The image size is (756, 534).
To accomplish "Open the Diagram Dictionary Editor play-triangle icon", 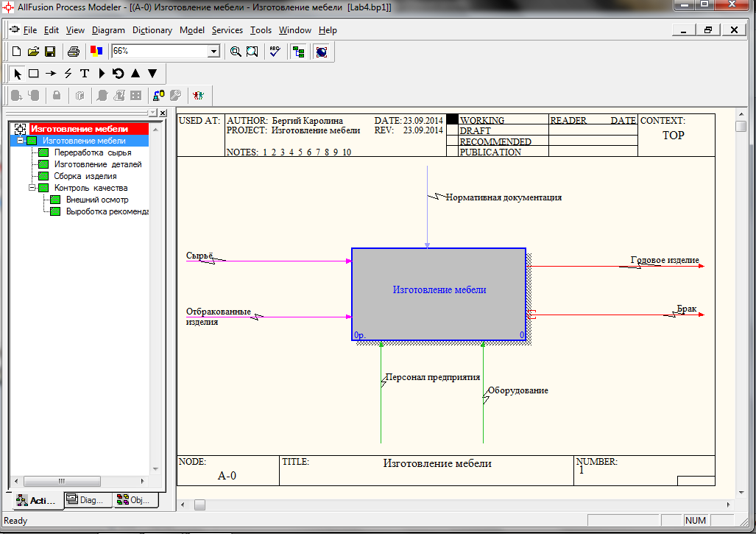I will click(102, 74).
